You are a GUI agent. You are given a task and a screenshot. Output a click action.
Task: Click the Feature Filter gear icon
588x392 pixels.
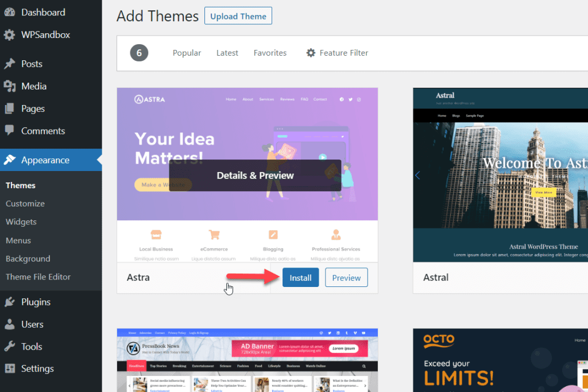311,53
